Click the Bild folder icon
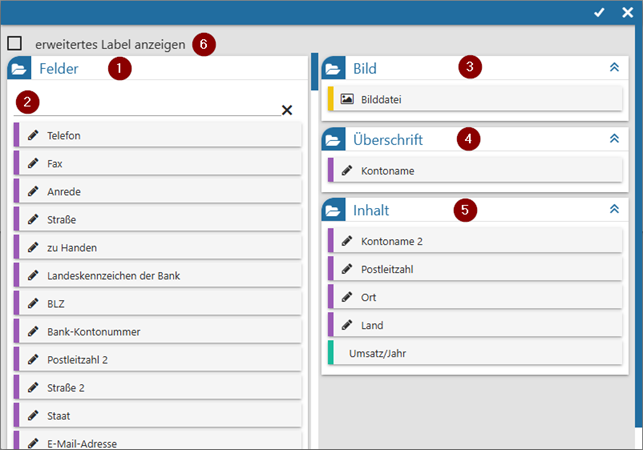643x450 pixels. [x=333, y=68]
